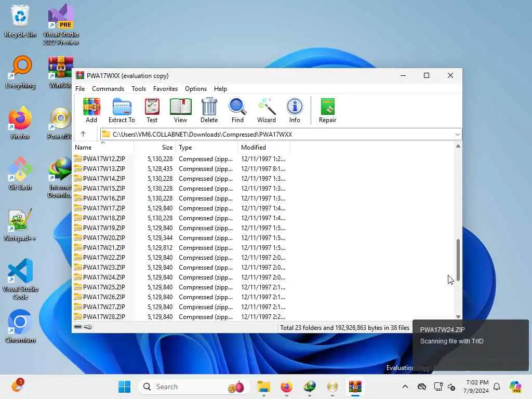The width and height of the screenshot is (532, 399).
Task: Select PWA17W24.ZIP in the list
Action: [104, 277]
